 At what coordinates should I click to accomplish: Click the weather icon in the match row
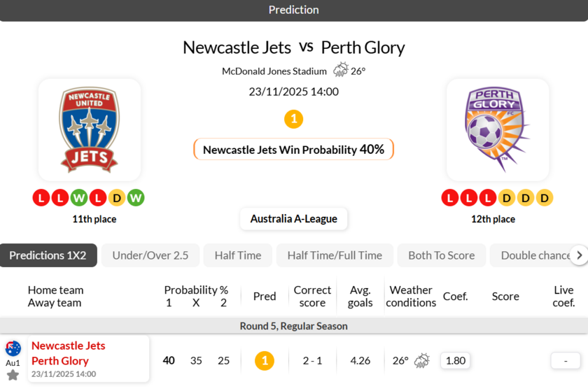422,361
